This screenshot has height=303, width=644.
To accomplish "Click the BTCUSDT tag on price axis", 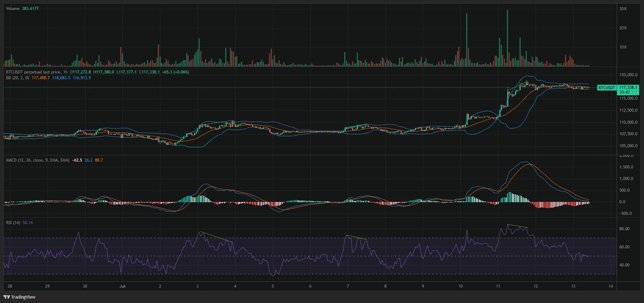I will point(607,88).
